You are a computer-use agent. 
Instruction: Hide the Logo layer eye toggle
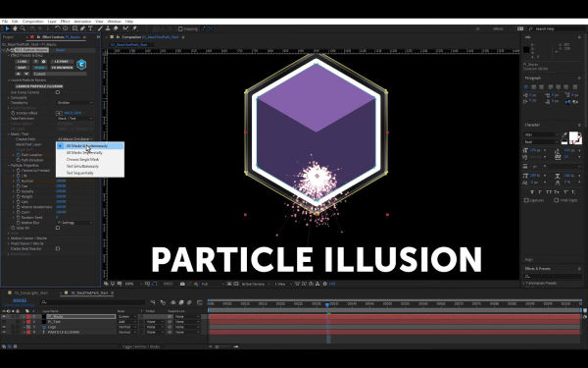click(4, 327)
